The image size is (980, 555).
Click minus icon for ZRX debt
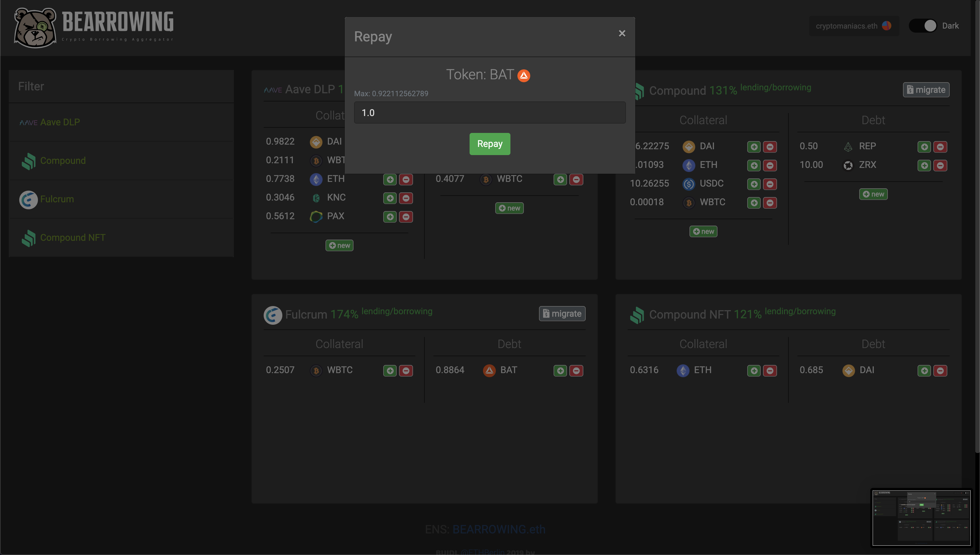(940, 166)
